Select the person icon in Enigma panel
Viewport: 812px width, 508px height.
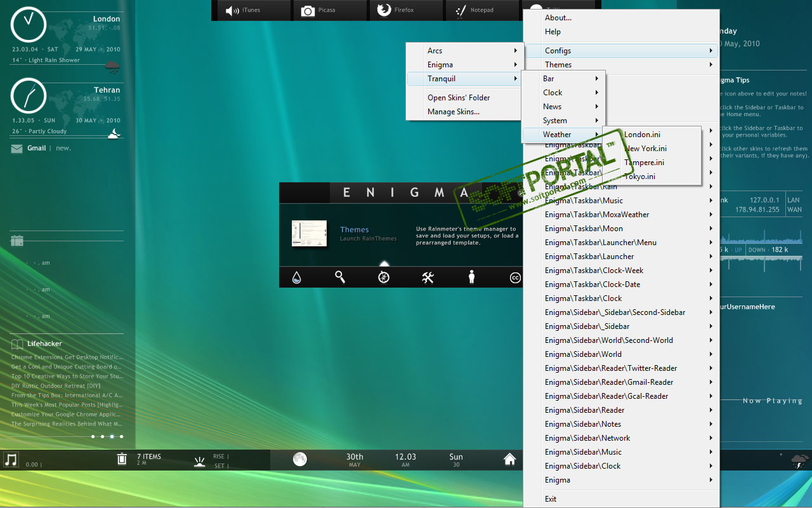[x=471, y=277]
